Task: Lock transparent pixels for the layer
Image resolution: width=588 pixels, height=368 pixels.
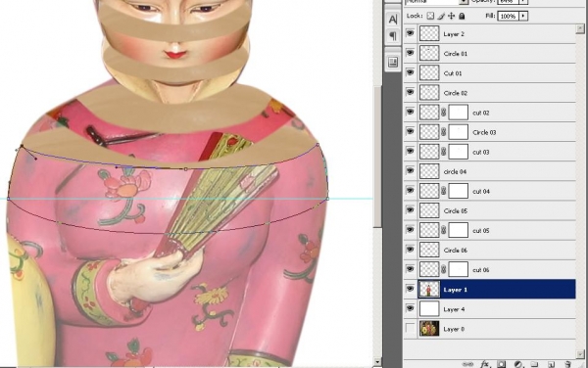Action: pyautogui.click(x=430, y=16)
